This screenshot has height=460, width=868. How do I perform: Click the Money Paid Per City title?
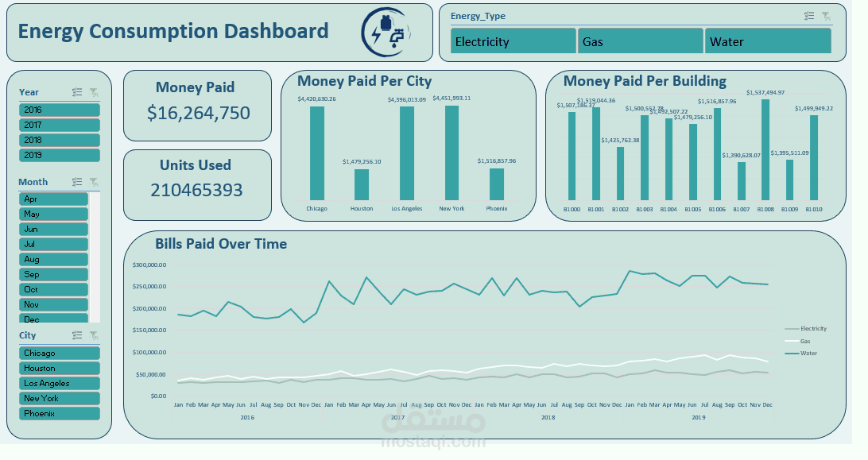[x=364, y=81]
